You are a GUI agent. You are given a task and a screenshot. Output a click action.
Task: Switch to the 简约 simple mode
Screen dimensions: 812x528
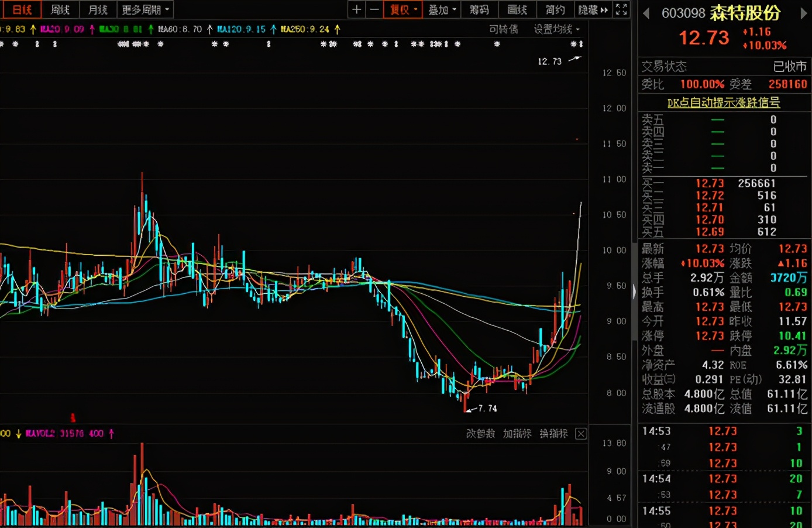(x=555, y=9)
